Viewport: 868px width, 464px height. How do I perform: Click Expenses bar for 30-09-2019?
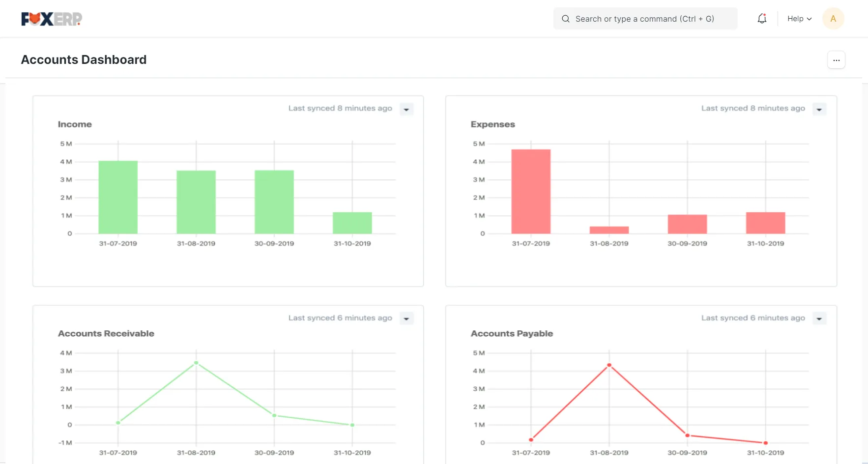coord(687,224)
